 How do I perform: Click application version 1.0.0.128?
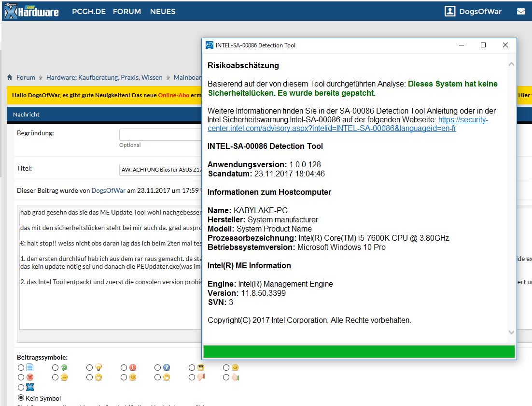305,164
